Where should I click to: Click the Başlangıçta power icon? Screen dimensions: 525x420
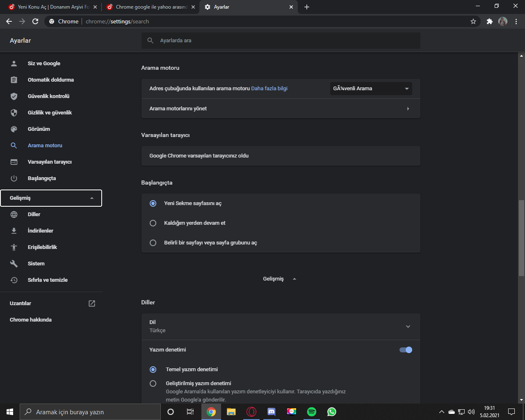click(14, 178)
